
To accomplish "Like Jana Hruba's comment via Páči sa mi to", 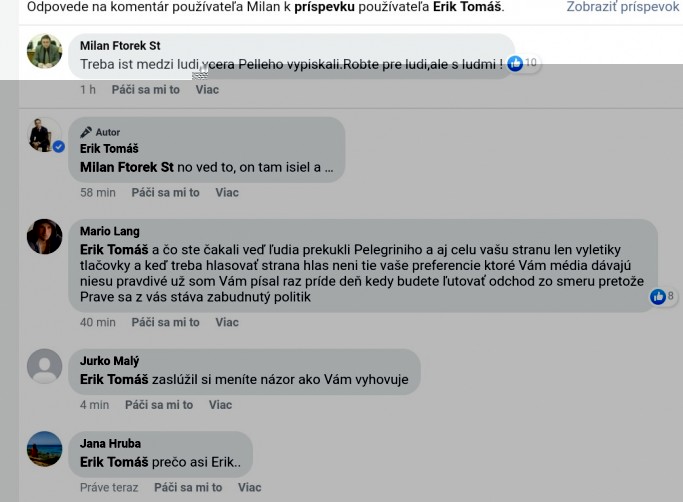I will (188, 488).
